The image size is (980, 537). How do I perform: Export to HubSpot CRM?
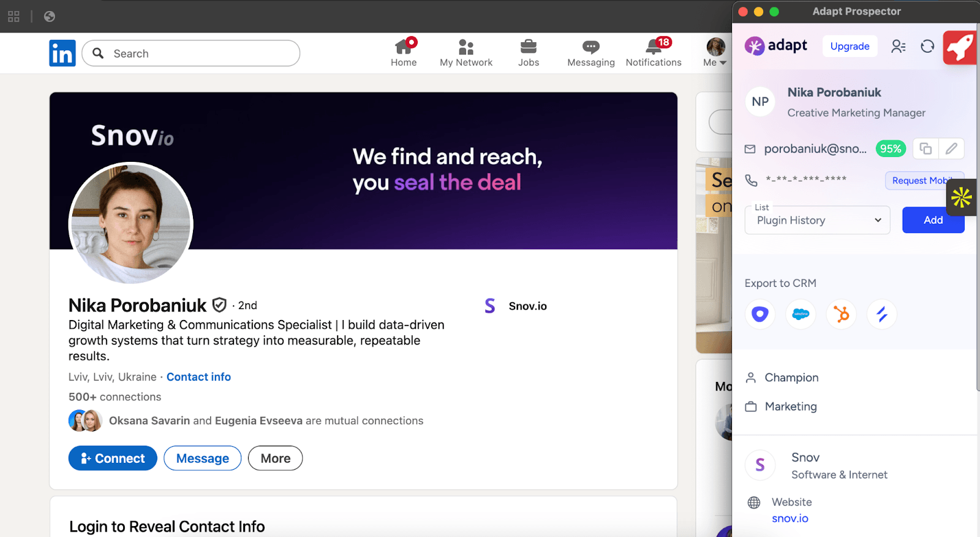(842, 314)
